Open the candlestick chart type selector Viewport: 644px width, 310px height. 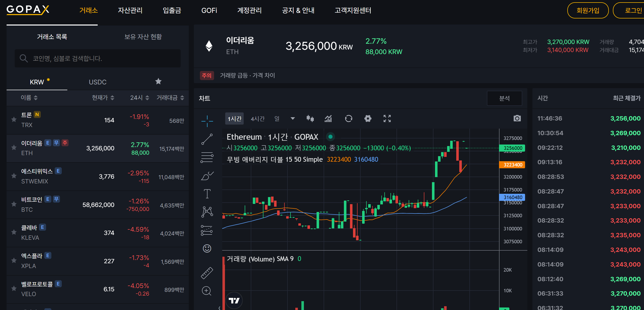[x=310, y=118]
